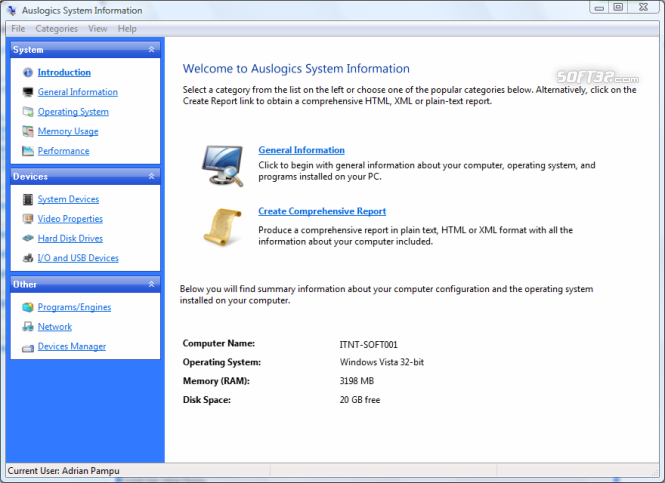Click the parchment scroll report icon
This screenshot has width=665, height=483.
click(223, 227)
